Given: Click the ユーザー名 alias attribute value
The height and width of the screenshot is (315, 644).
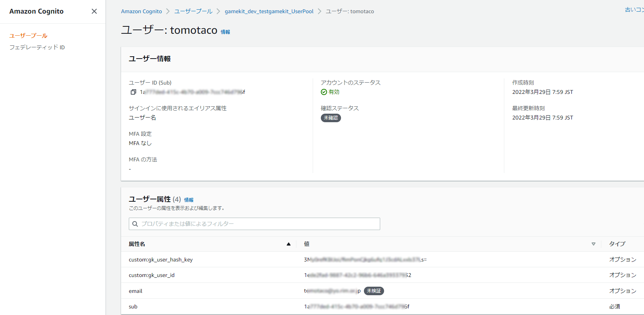Looking at the screenshot, I should pyautogui.click(x=142, y=118).
